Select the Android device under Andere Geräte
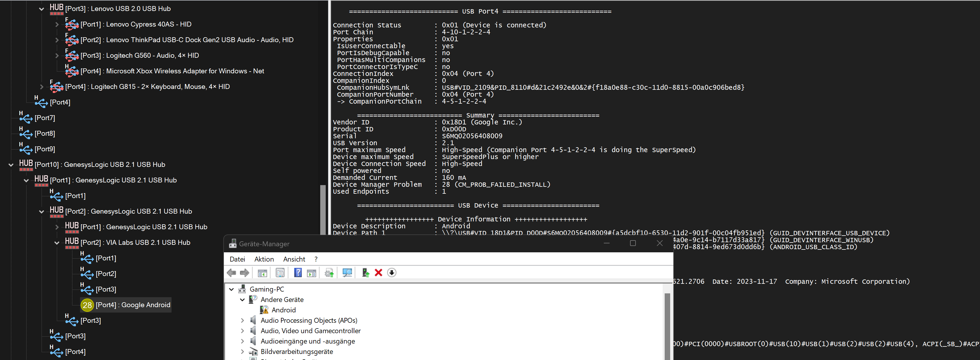Viewport: 980px width, 360px height. click(283, 310)
